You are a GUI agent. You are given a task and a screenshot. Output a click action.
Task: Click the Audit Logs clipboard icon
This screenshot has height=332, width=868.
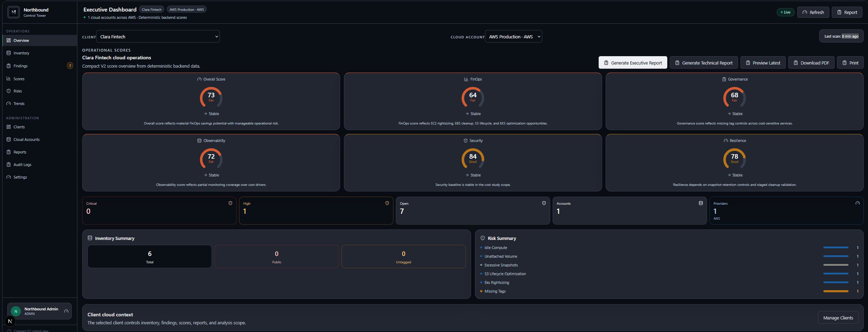pos(9,165)
